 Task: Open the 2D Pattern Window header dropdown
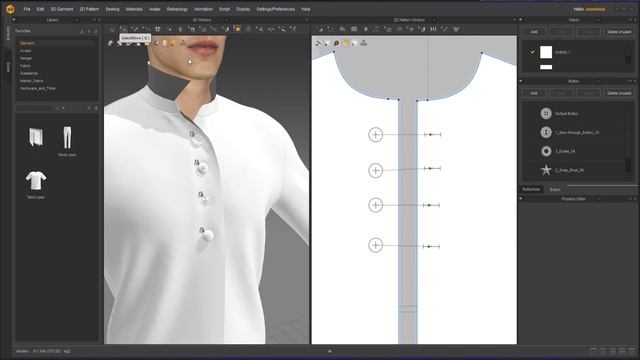tap(434, 20)
